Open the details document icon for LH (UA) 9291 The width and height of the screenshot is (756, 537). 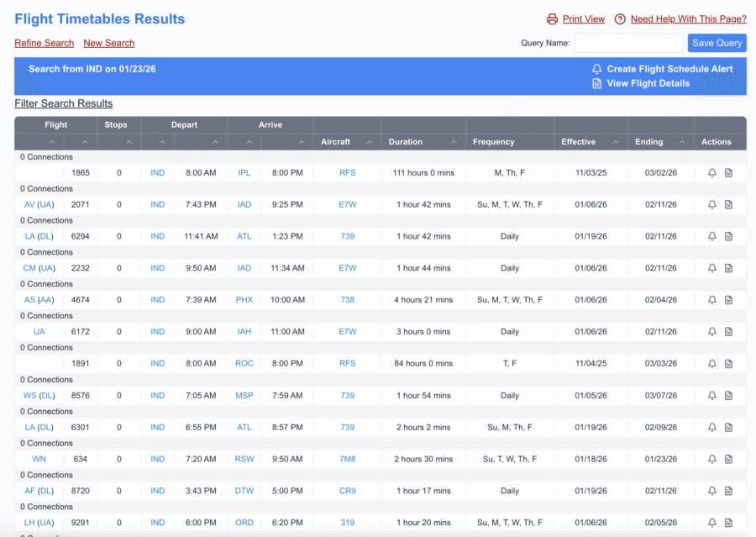click(727, 522)
